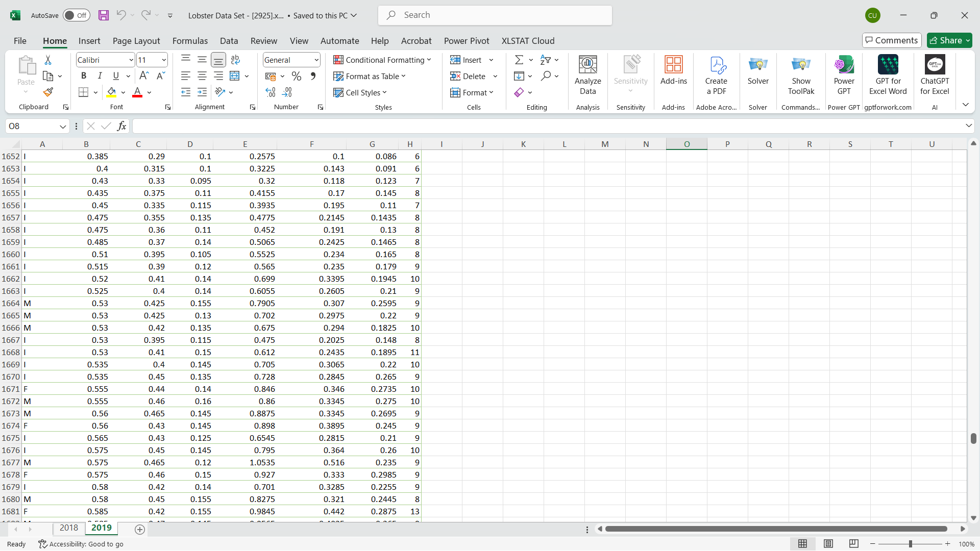Open the Comments pane button
The width and height of the screenshot is (980, 551).
click(892, 40)
